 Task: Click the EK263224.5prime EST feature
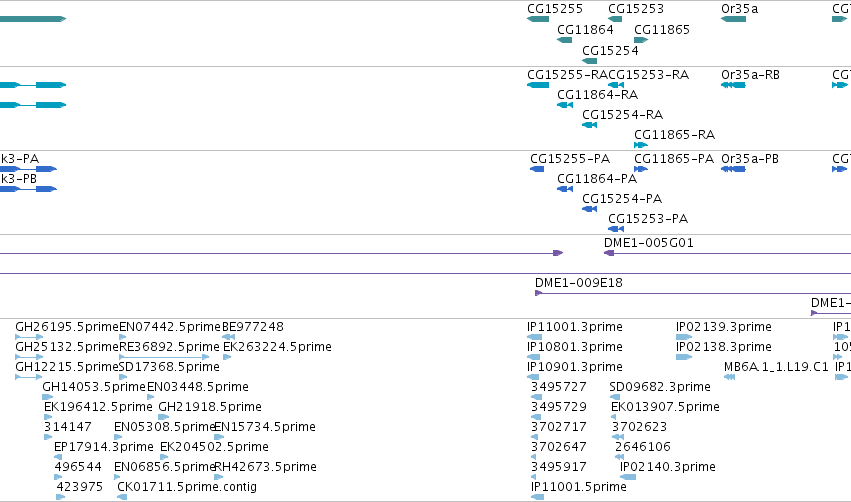pos(227,357)
